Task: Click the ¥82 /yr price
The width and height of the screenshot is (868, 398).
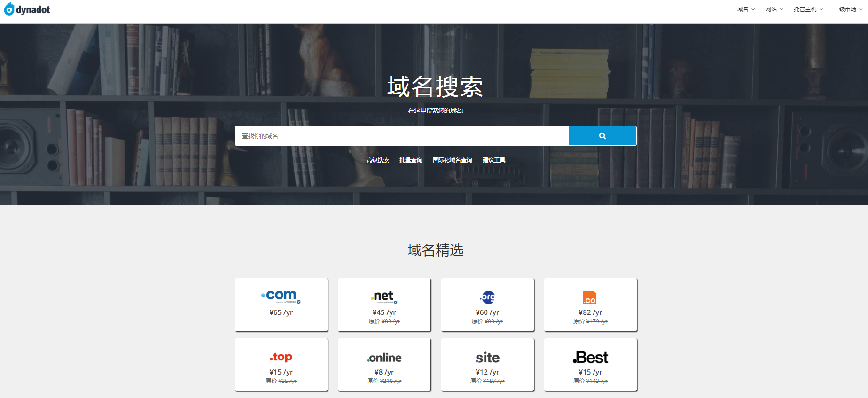Action: tap(590, 312)
